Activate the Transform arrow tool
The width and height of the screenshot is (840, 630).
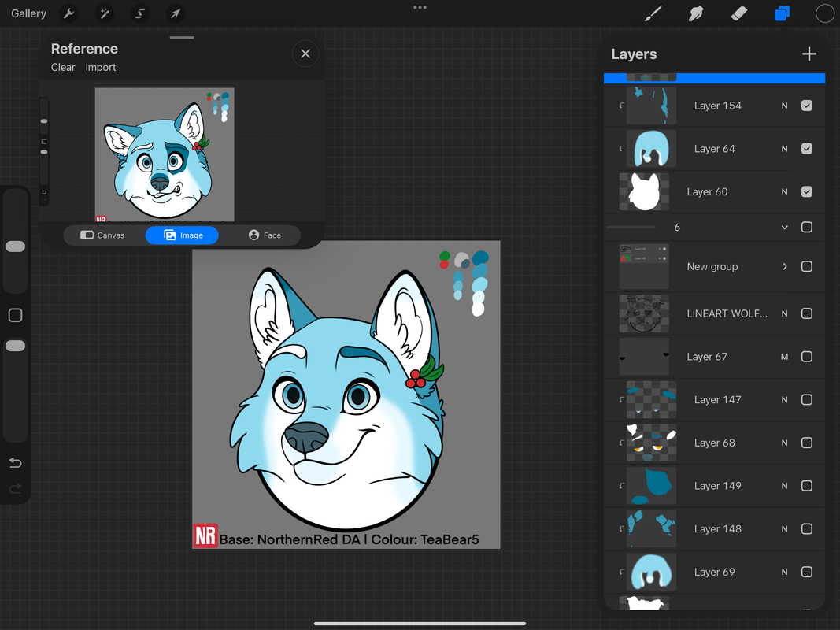pos(176,13)
